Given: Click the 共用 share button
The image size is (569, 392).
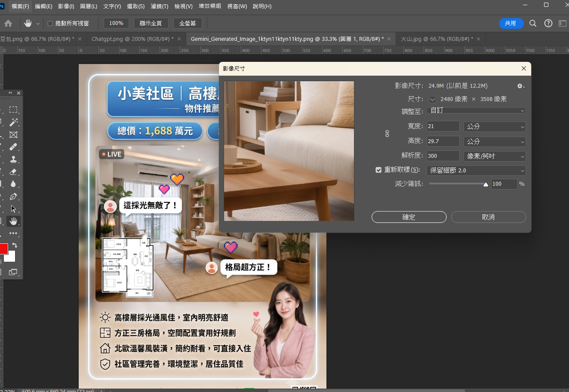Looking at the screenshot, I should click(x=511, y=23).
